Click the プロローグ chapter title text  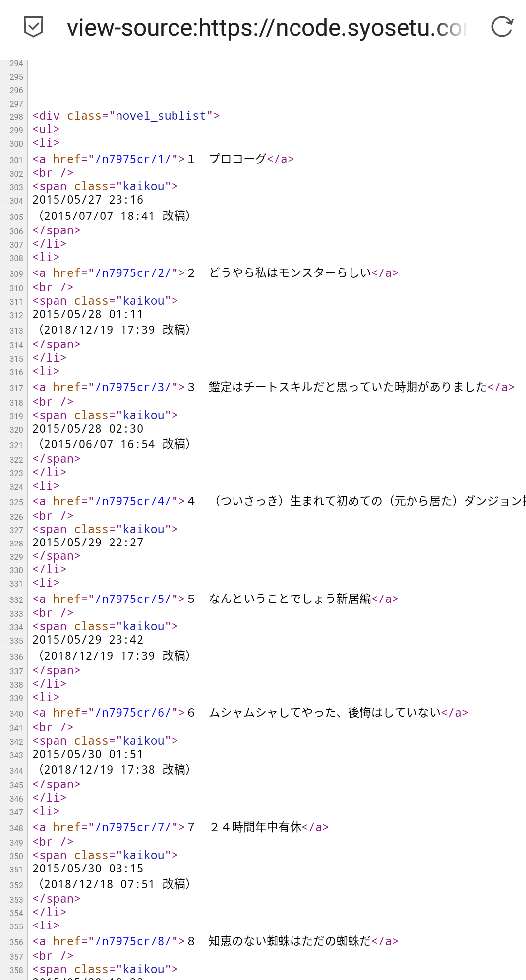point(237,159)
